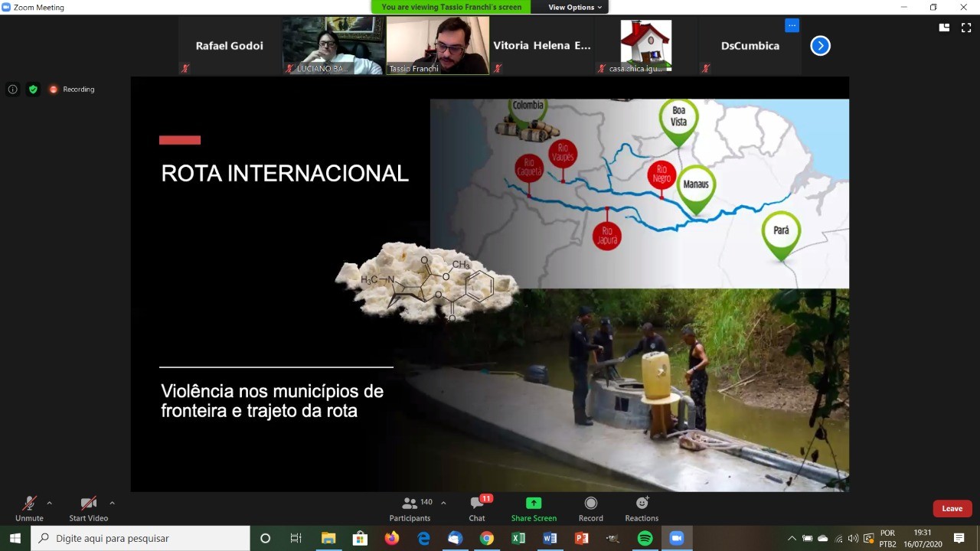Click the green encryption shield icon
The height and width of the screenshot is (551, 980).
[33, 90]
